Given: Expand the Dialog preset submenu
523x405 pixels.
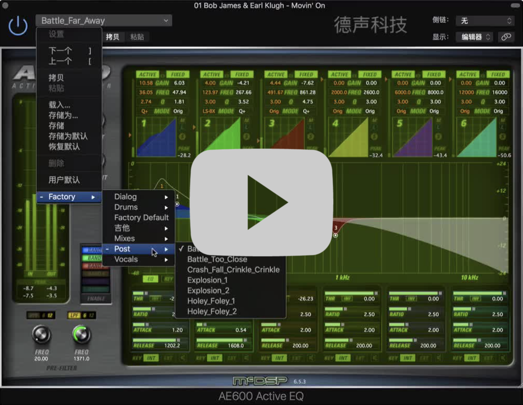Looking at the screenshot, I should [x=138, y=197].
